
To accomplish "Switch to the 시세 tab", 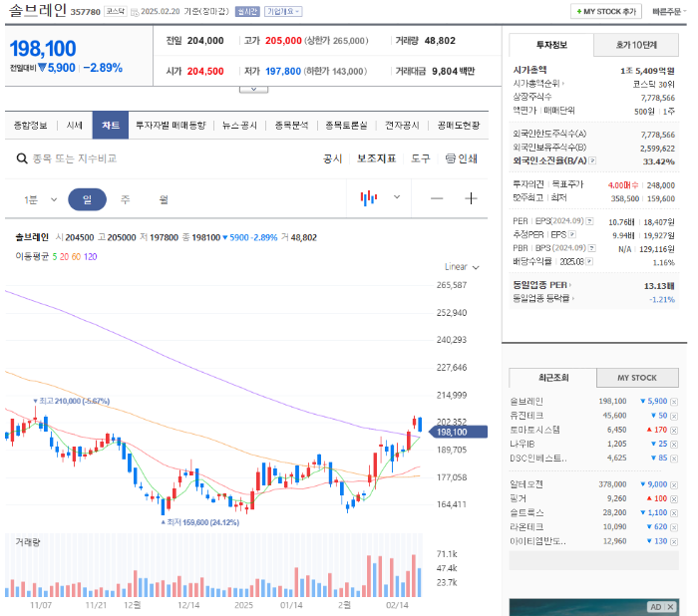I will point(75,126).
